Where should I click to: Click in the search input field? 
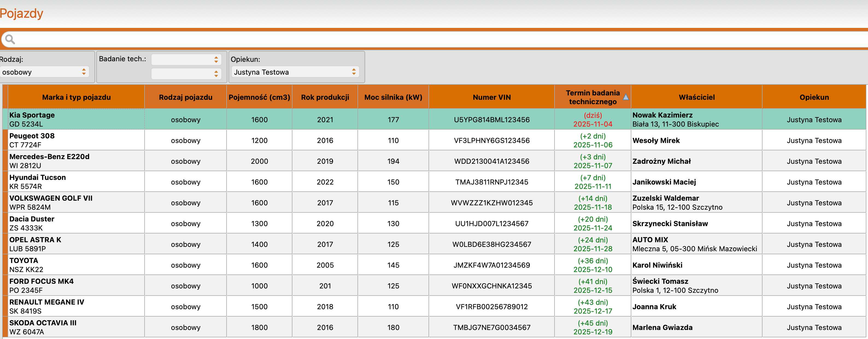tap(438, 39)
